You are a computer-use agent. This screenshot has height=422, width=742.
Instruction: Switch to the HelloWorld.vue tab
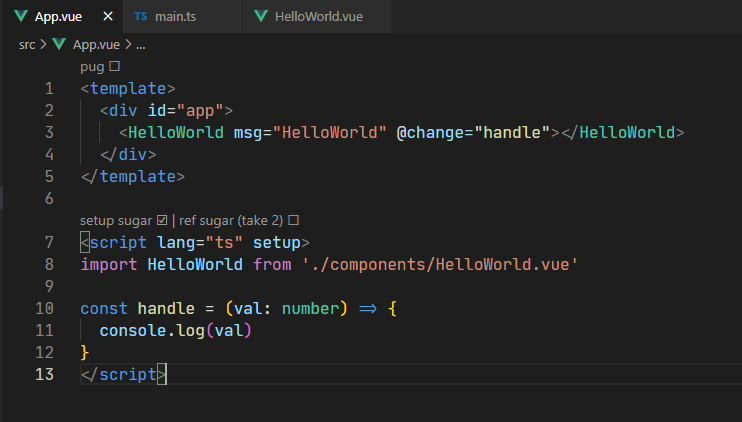(317, 17)
